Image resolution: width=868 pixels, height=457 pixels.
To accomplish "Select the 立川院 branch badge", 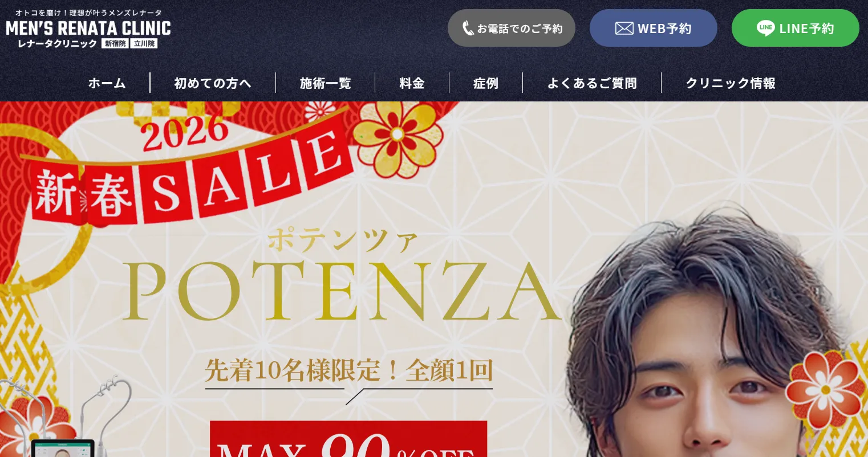I will coord(144,43).
